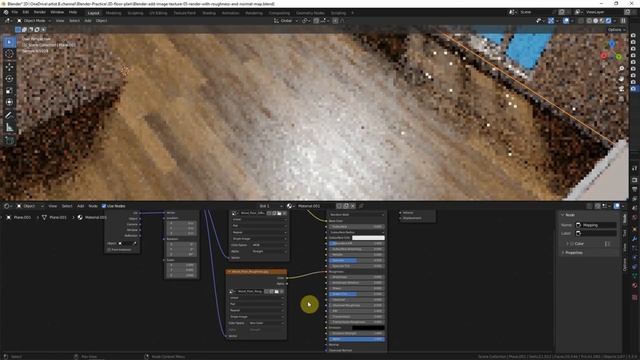The width and height of the screenshot is (640, 360).
Task: Pause the viewport render preview
Action: (623, 20)
